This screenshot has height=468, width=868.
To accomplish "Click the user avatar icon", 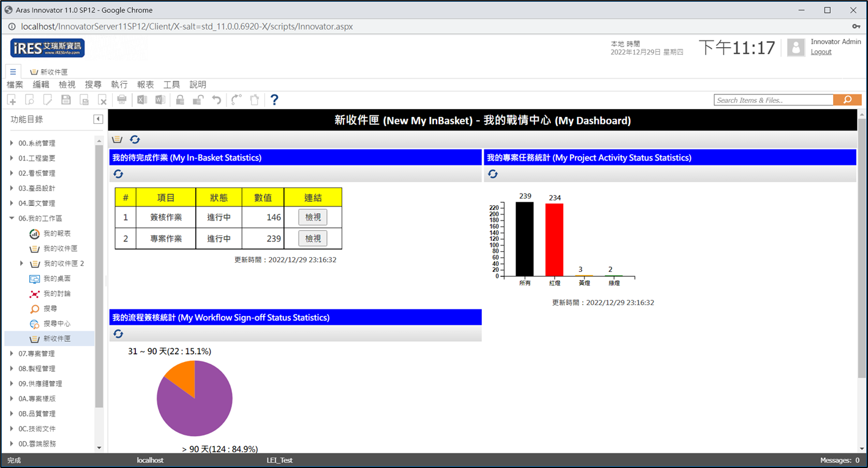I will (796, 48).
